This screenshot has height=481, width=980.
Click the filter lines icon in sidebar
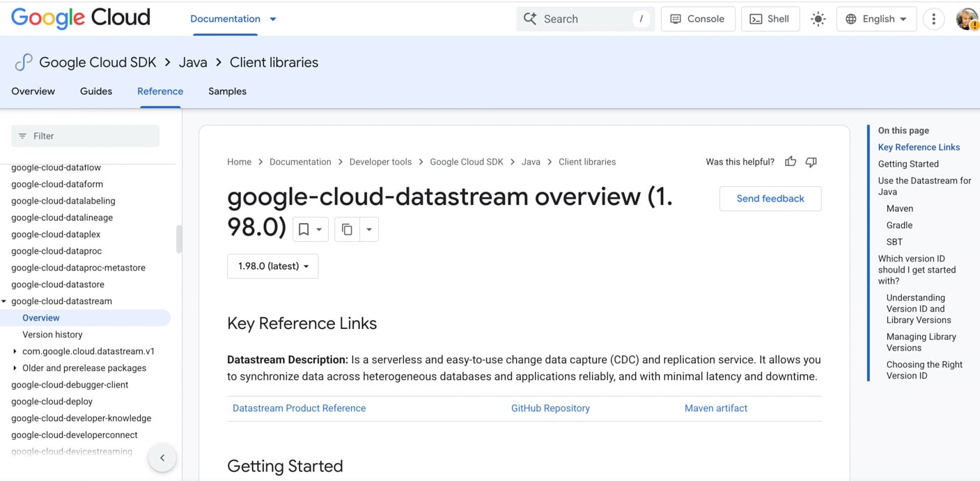tap(22, 136)
